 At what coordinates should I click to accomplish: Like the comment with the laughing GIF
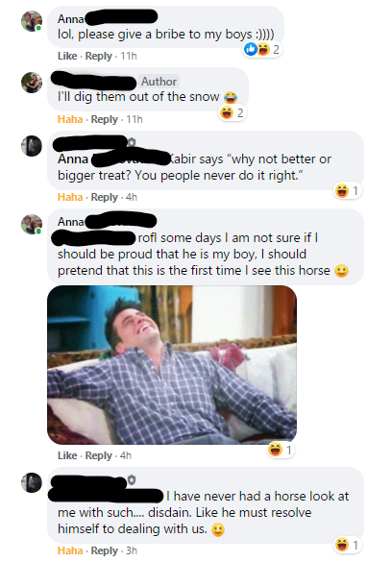(x=67, y=455)
